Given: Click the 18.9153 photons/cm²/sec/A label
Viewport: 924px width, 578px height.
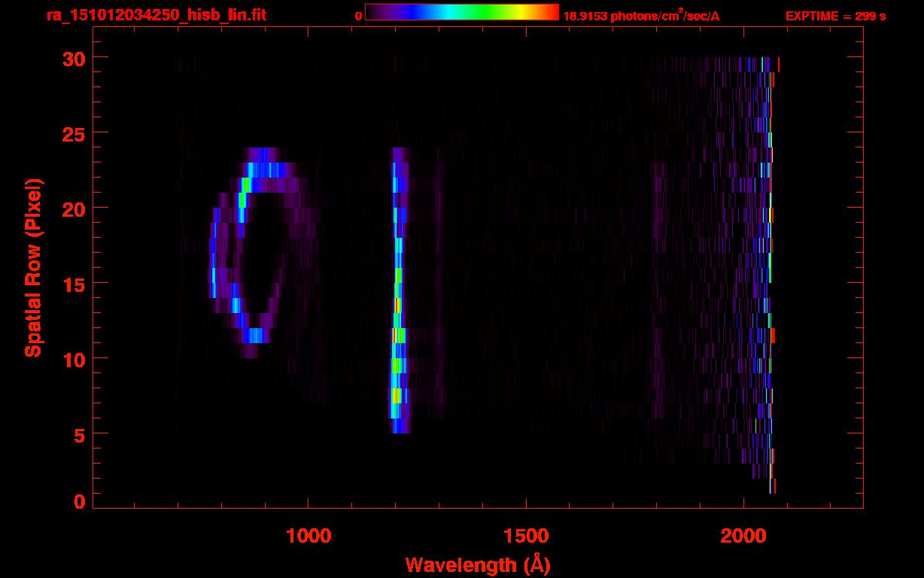Looking at the screenshot, I should pyautogui.click(x=642, y=16).
